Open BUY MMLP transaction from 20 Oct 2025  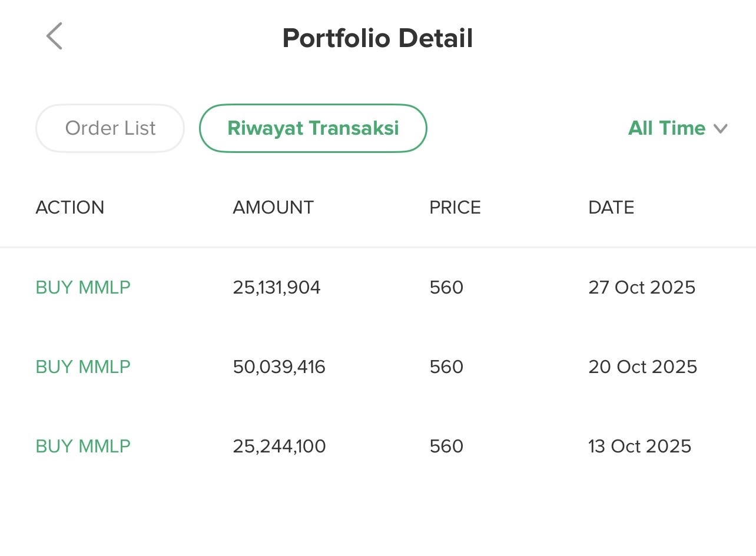[x=83, y=367]
